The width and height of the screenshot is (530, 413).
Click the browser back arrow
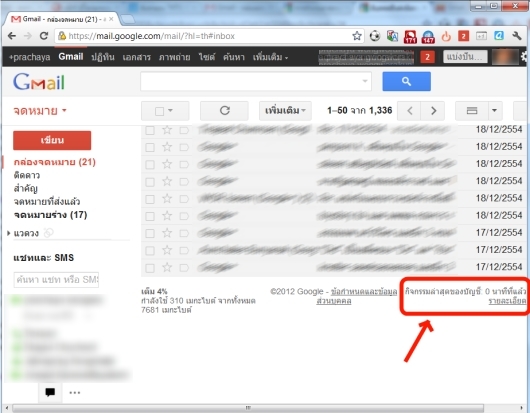pyautogui.click(x=12, y=36)
